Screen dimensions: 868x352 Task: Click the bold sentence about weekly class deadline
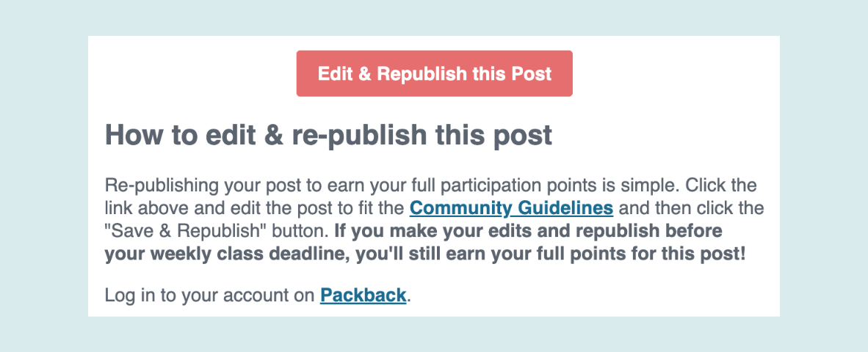[x=425, y=243]
